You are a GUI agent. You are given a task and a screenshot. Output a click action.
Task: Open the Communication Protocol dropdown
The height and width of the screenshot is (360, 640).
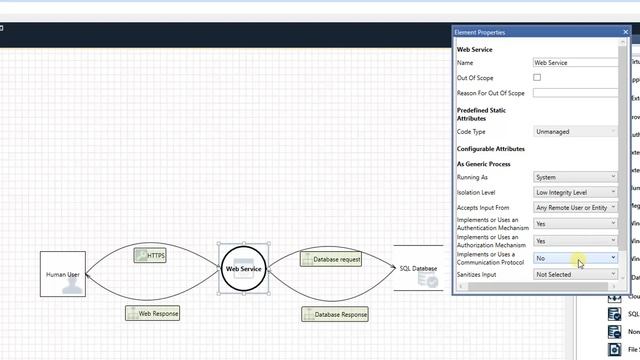[x=575, y=258]
